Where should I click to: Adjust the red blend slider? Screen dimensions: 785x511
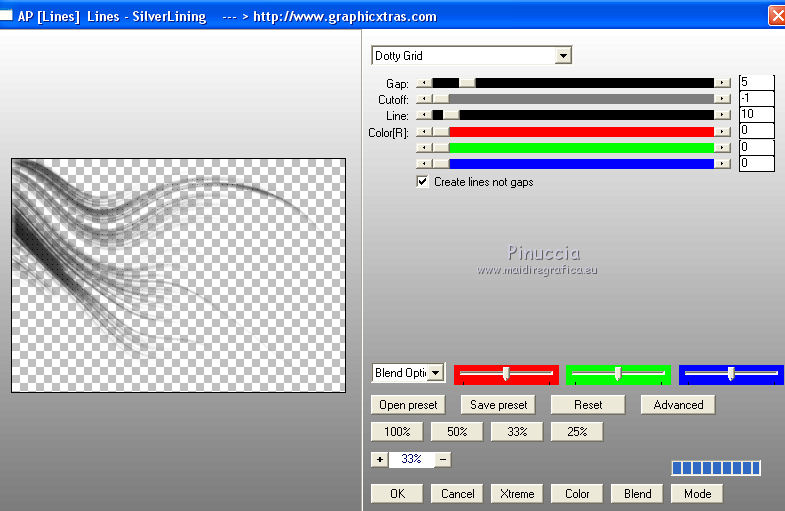pos(506,374)
